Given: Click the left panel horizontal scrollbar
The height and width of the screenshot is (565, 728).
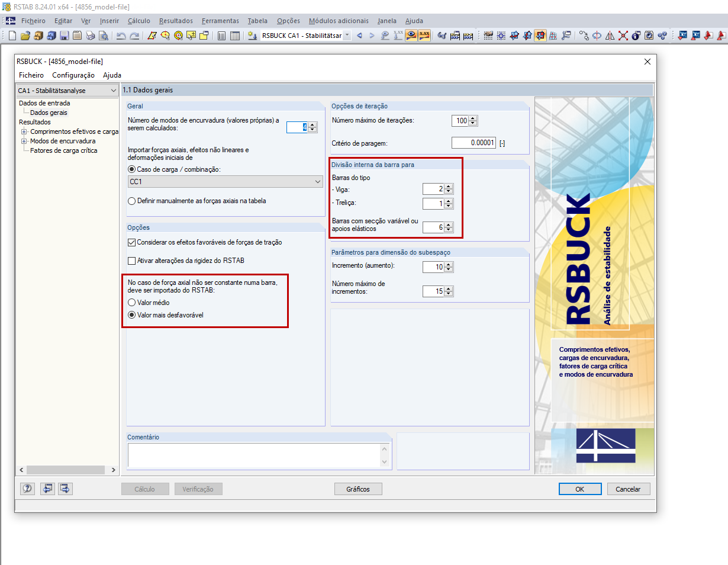Looking at the screenshot, I should tap(67, 470).
